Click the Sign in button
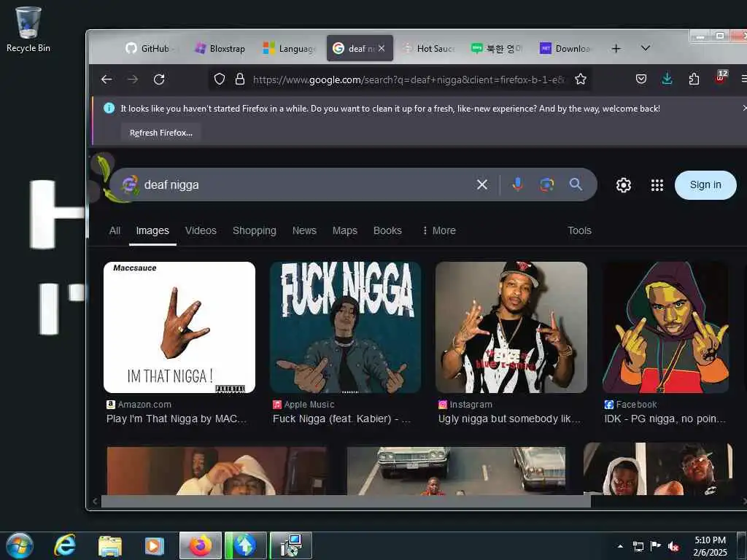Image resolution: width=747 pixels, height=560 pixels. [705, 184]
